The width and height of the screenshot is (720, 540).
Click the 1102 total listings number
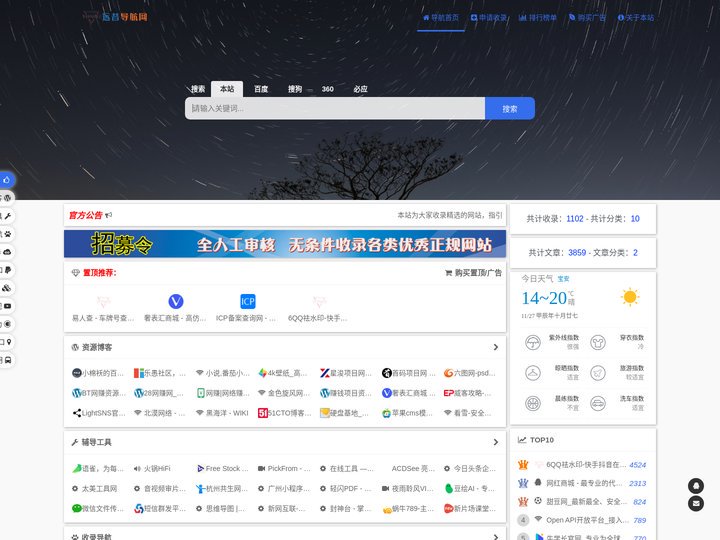coord(574,219)
